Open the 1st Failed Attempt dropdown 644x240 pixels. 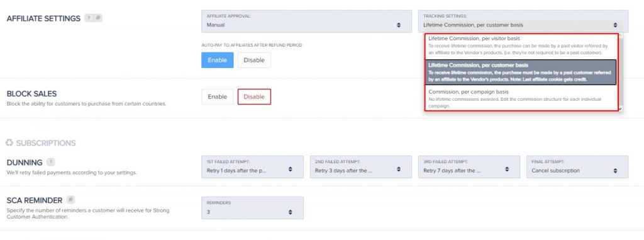[x=252, y=167]
